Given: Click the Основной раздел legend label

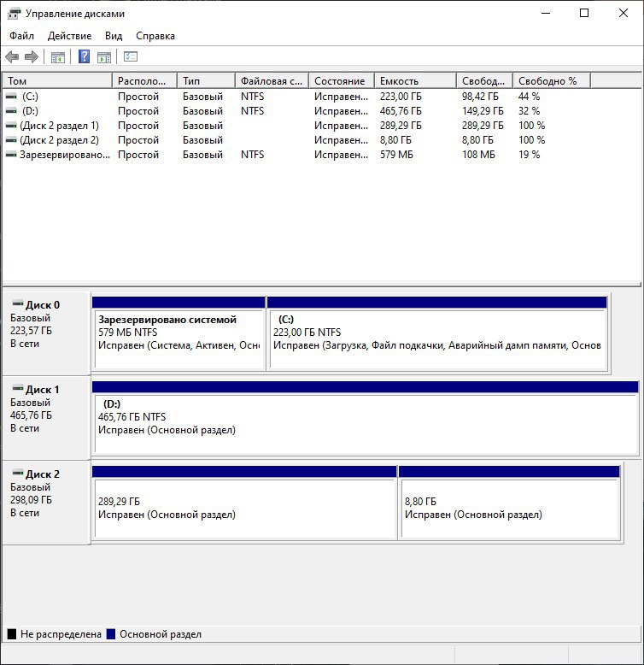Looking at the screenshot, I should click(161, 634).
